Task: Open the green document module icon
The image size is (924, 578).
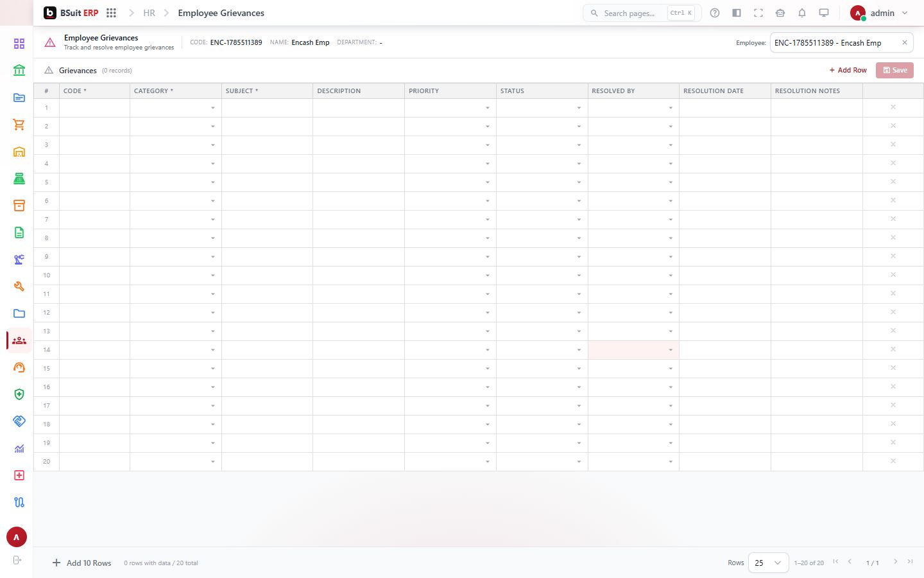Action: tap(19, 232)
